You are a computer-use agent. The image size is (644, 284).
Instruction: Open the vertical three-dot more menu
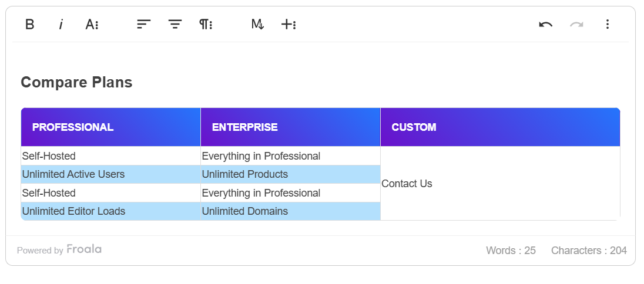[608, 24]
